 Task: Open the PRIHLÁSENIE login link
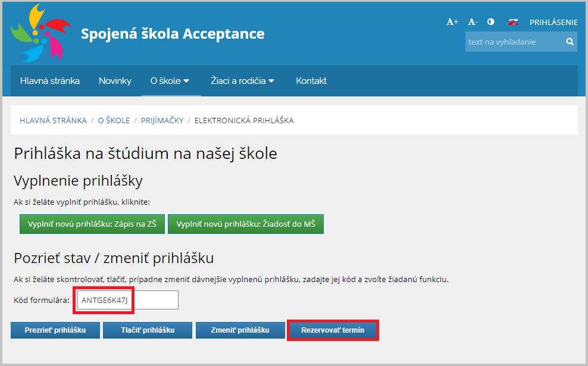click(x=553, y=22)
